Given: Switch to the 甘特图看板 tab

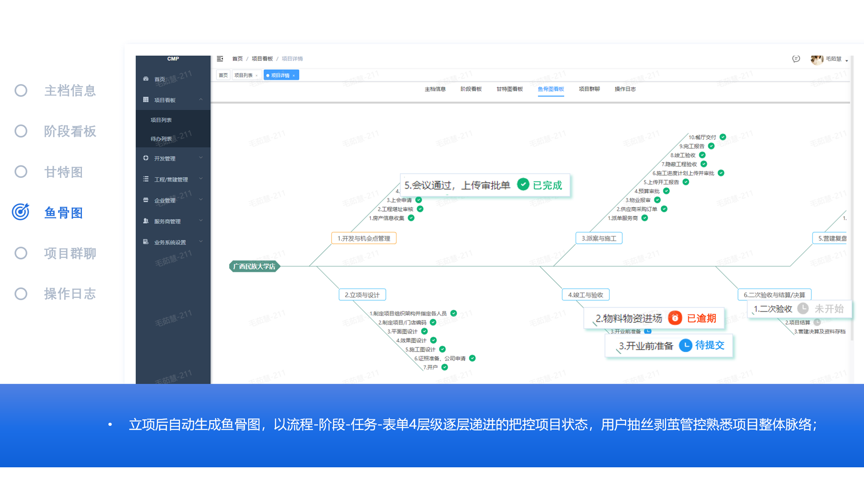Looking at the screenshot, I should pyautogui.click(x=509, y=89).
